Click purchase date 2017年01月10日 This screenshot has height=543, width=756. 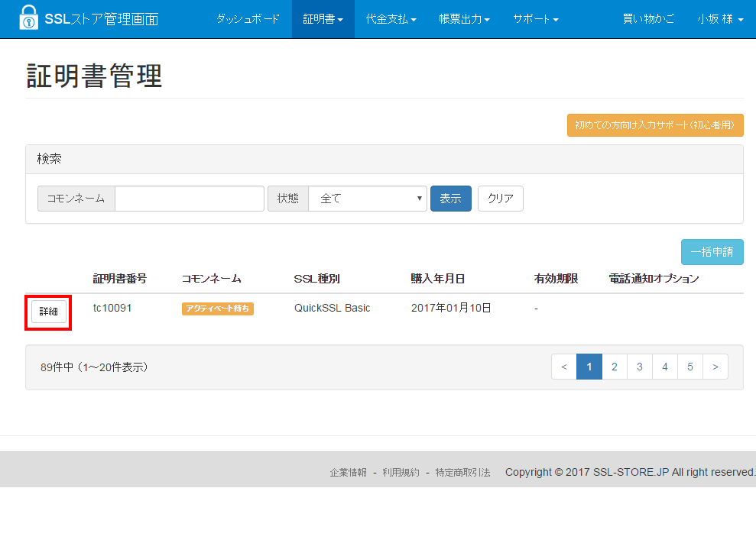coord(451,308)
